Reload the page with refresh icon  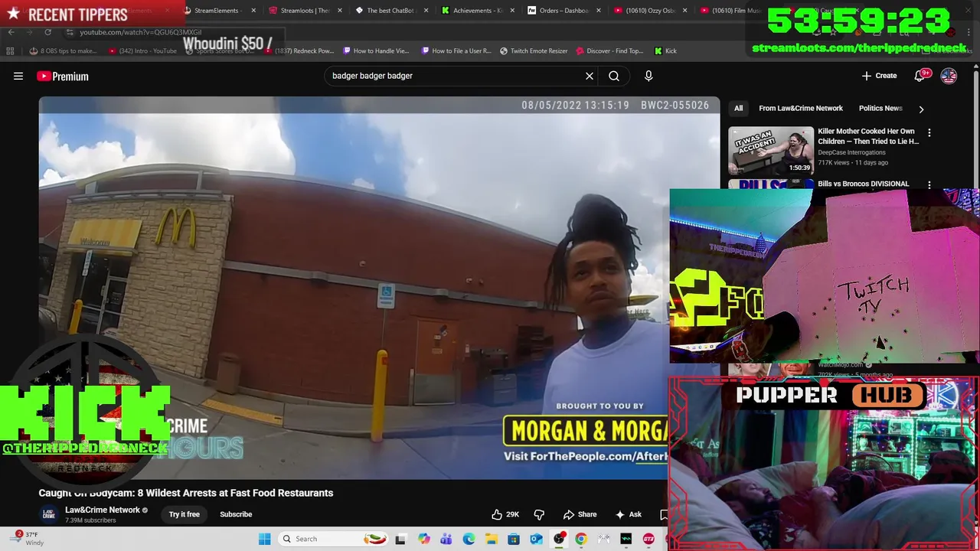tap(47, 32)
